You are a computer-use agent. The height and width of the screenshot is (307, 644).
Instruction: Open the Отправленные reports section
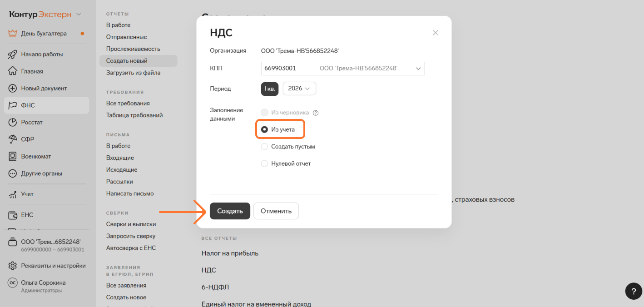tap(126, 37)
